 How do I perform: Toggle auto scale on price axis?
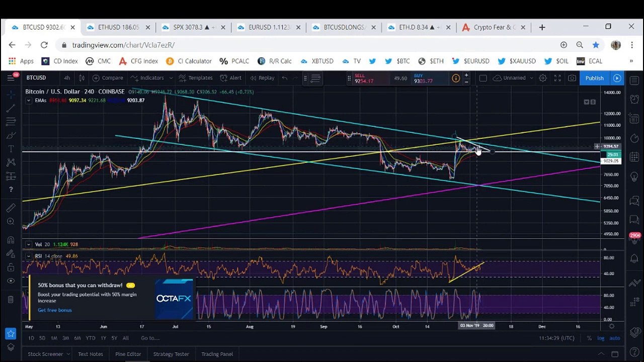[x=614, y=338]
